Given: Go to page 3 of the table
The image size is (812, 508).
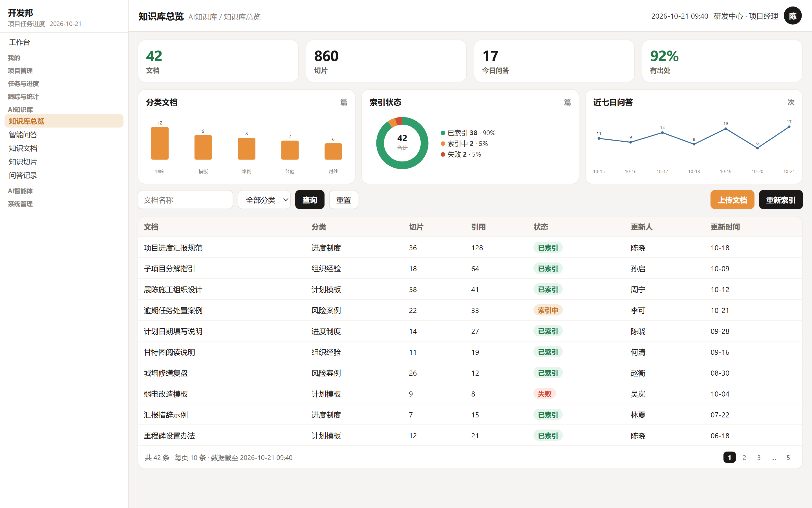Looking at the screenshot, I should tap(759, 457).
